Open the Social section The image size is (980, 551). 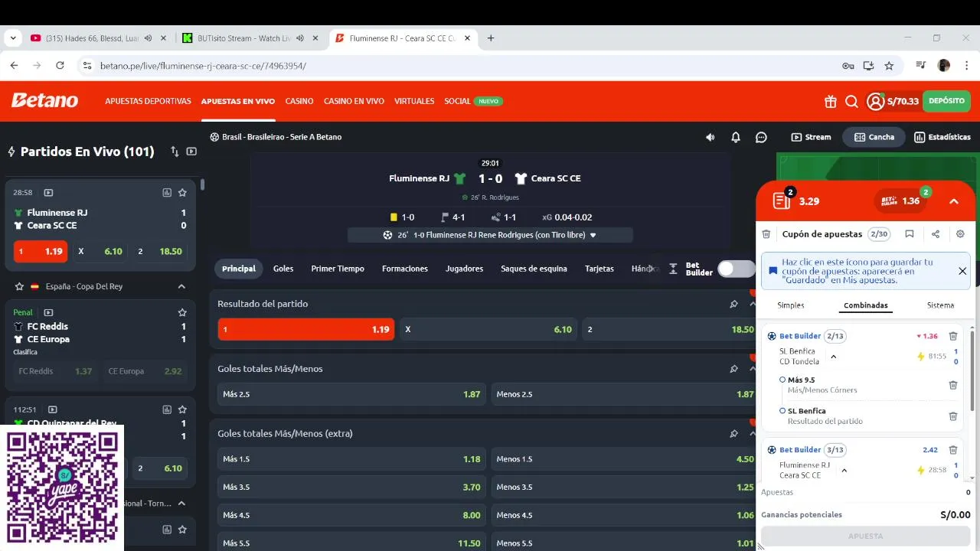point(457,101)
